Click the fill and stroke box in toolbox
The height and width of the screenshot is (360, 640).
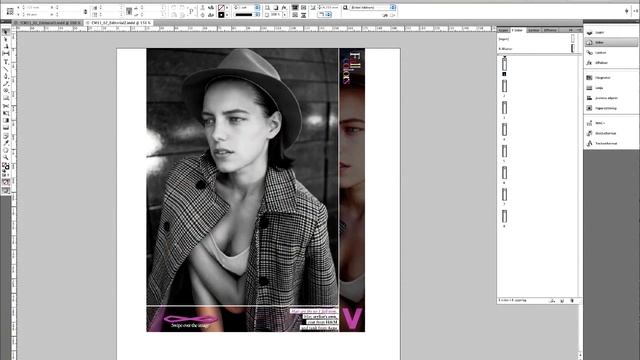(6, 166)
